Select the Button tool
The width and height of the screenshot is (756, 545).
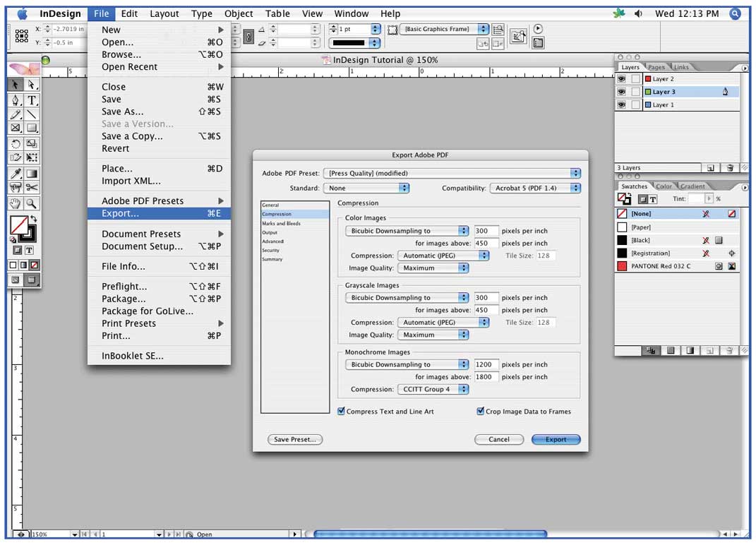(x=16, y=188)
